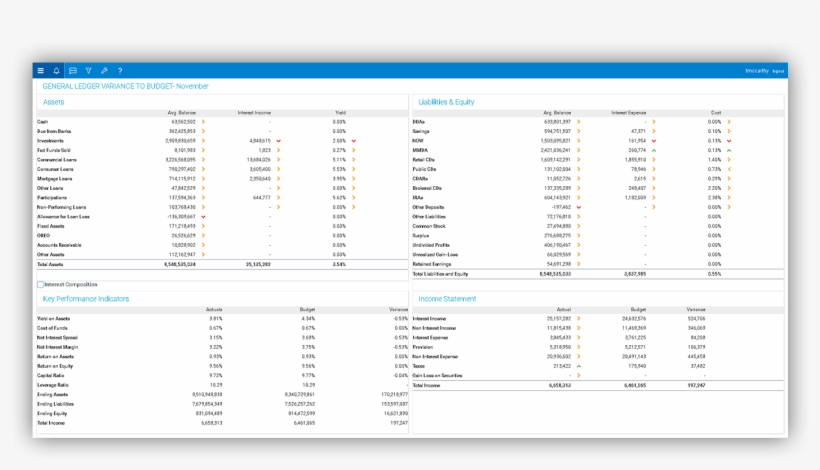The image size is (820, 470).
Task: Click the DDAs Avg. Balance arrow indicator
Action: point(579,122)
